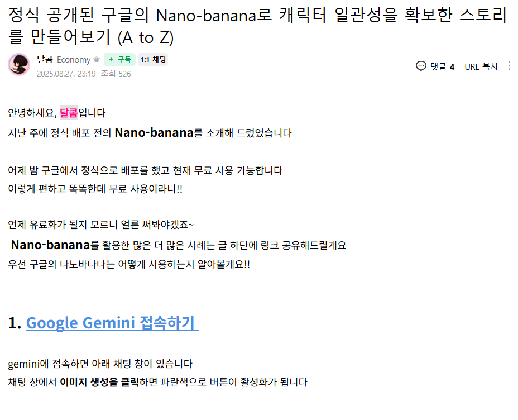This screenshot has width=518, height=420.
Task: Click bold Nano-banana before 를 소개해 드렸었습니다
Action: click(154, 133)
